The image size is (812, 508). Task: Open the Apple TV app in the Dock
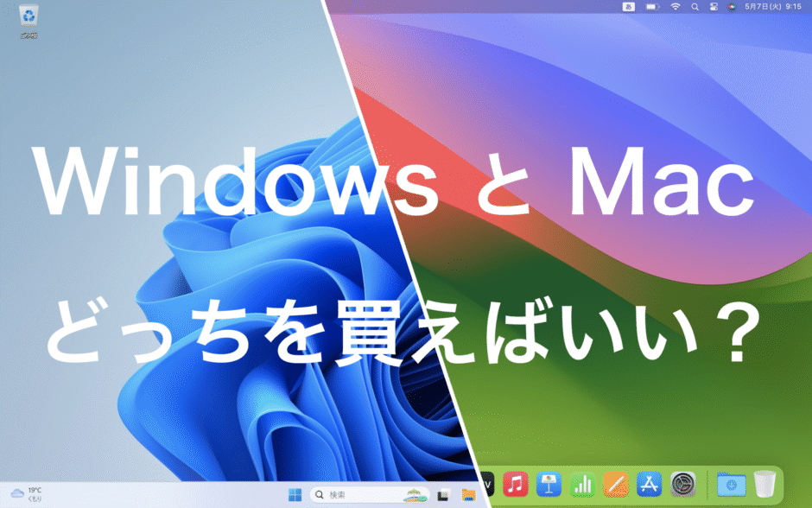pyautogui.click(x=487, y=484)
